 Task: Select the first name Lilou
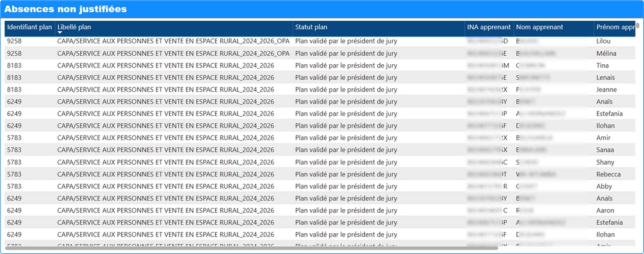coord(604,41)
